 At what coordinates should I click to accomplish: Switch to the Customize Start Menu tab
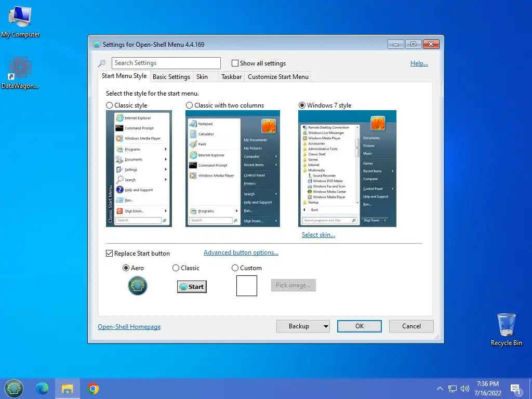click(x=278, y=77)
